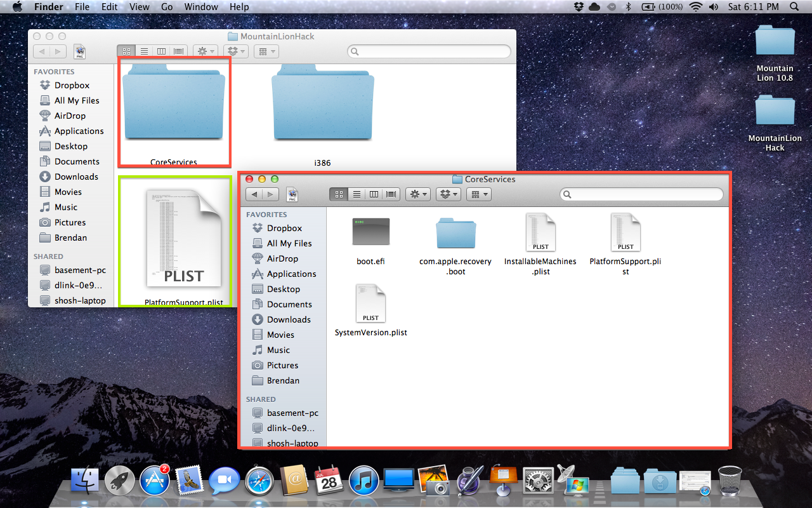This screenshot has height=508, width=812.
Task: Select basement-pc in CoreServices sidebar
Action: tap(285, 413)
